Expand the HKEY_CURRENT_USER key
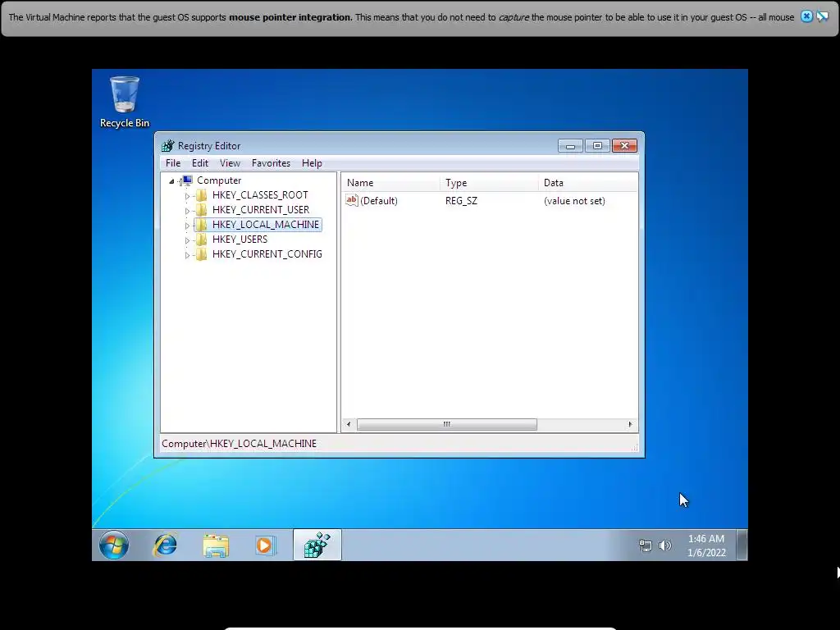 click(187, 211)
